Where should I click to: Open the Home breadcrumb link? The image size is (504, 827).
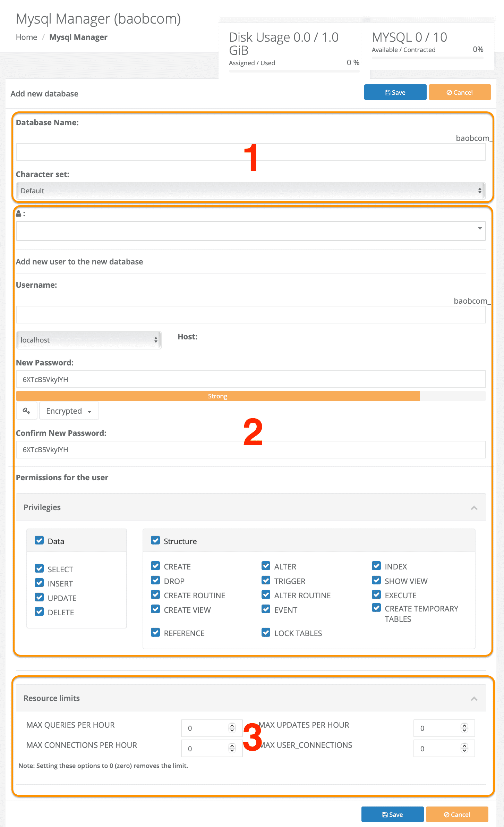click(26, 37)
